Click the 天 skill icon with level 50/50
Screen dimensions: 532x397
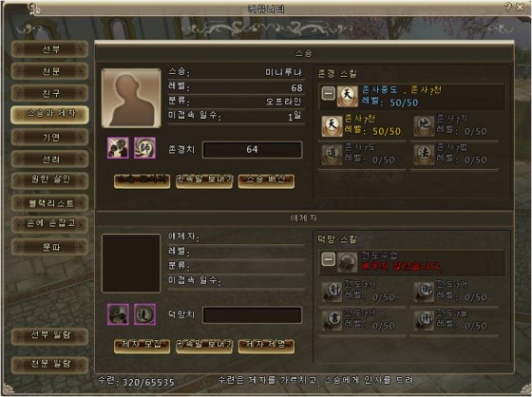(332, 126)
